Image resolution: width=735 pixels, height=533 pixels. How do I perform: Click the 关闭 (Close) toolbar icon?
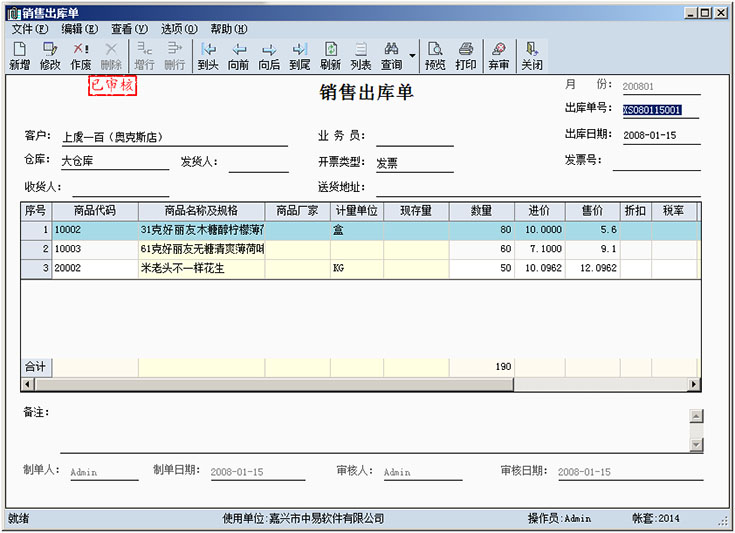click(532, 56)
